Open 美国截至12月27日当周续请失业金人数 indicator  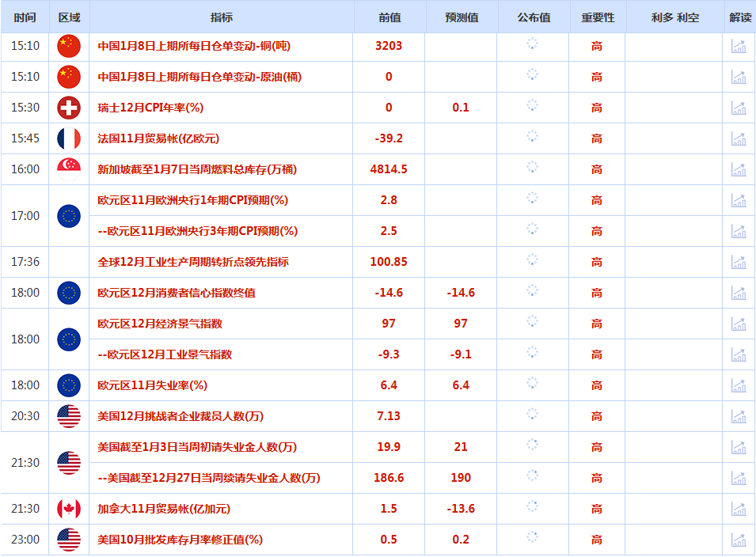[209, 478]
